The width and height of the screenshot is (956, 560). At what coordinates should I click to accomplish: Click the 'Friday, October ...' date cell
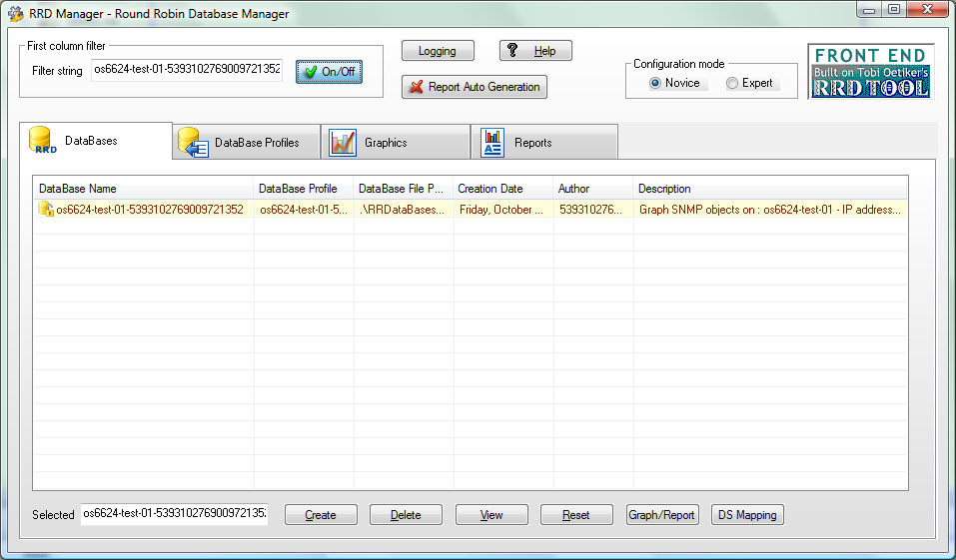click(x=501, y=209)
